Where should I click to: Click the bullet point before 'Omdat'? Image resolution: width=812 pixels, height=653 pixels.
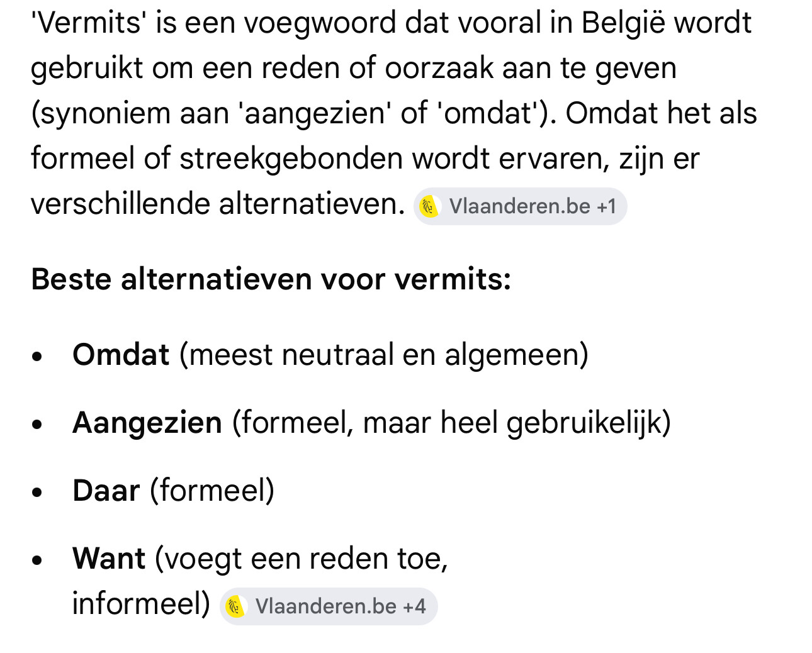(x=37, y=356)
